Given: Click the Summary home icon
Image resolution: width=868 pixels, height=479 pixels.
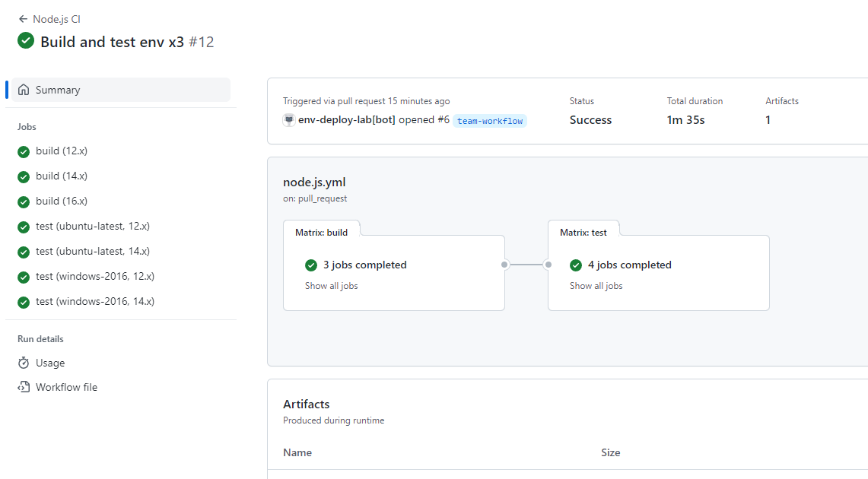Looking at the screenshot, I should [x=24, y=90].
